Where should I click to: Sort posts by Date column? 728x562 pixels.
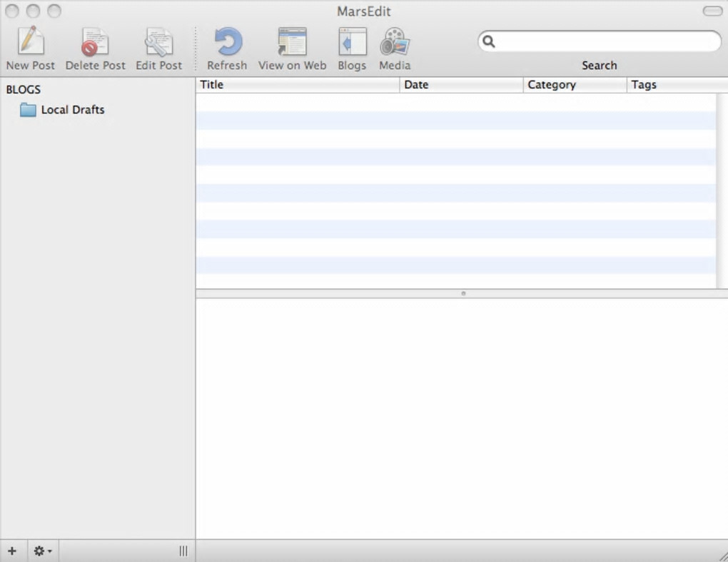(461, 85)
